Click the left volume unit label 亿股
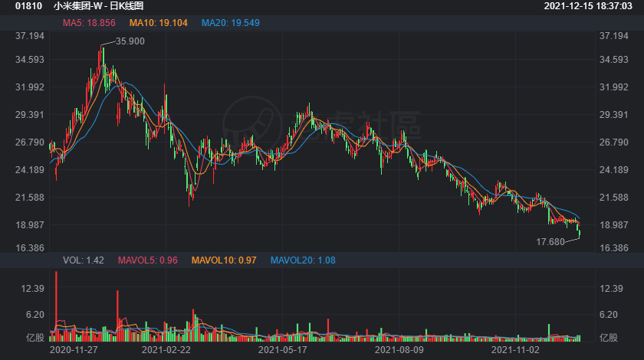 click(35, 338)
